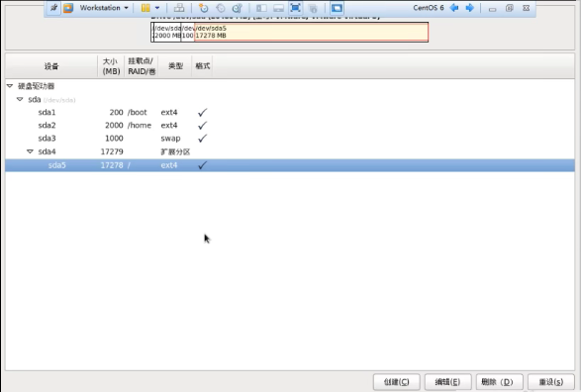This screenshot has height=392, width=581.
Task: Collapse the sda4 extended partition node
Action: [x=30, y=151]
